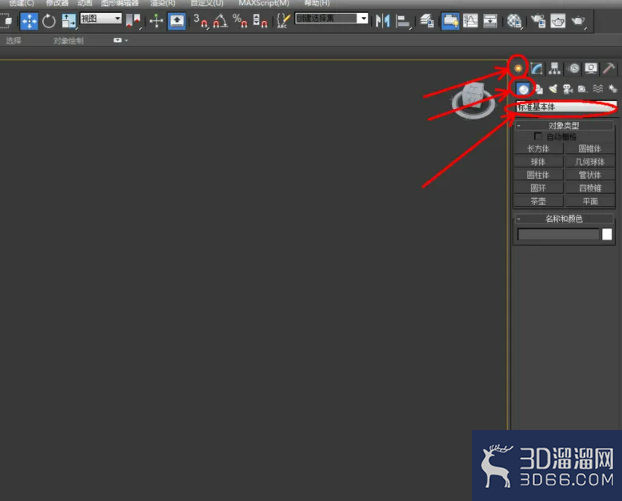Click the 圆柱体 button
The width and height of the screenshot is (622, 501).
538,175
